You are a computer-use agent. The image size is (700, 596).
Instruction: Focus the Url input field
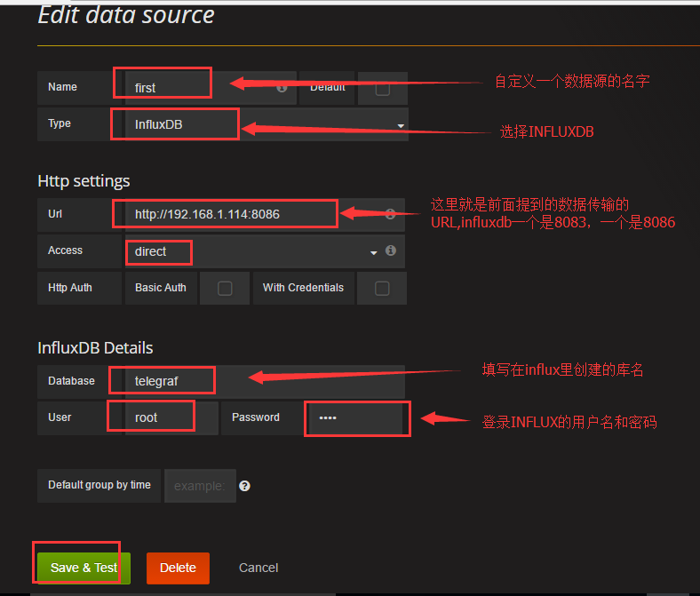pos(265,215)
